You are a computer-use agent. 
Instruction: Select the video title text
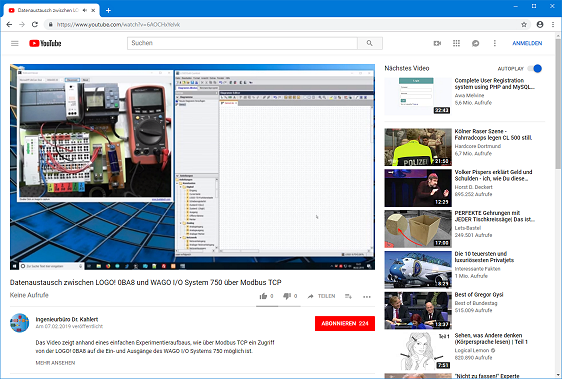pyautogui.click(x=146, y=283)
